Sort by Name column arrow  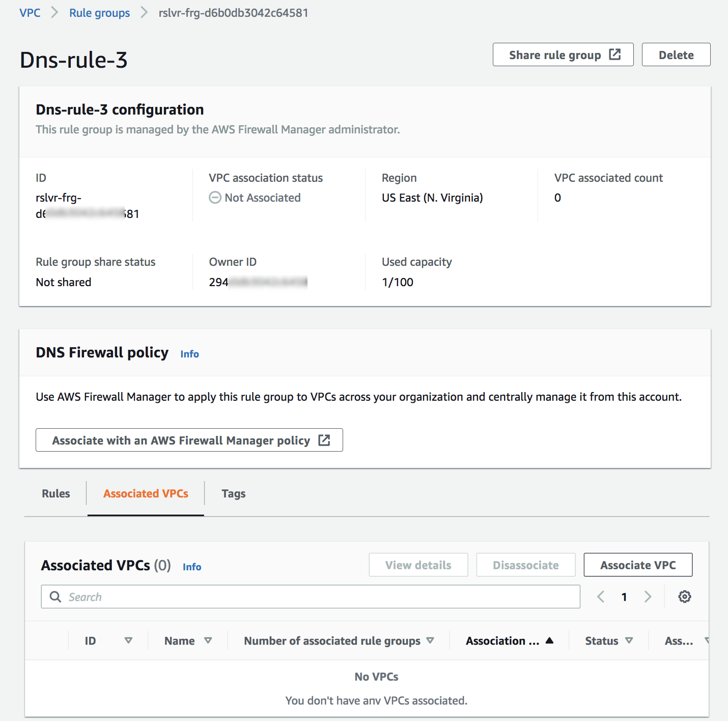point(208,641)
